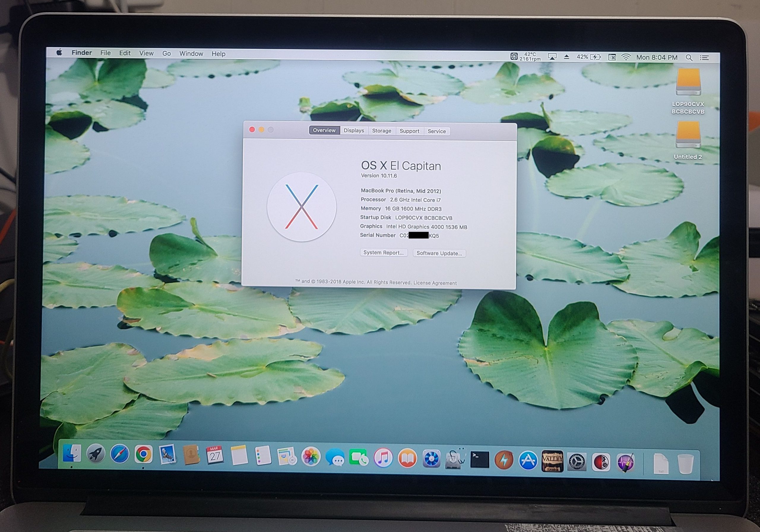This screenshot has width=760, height=532.
Task: Click the System Report button
Action: pyautogui.click(x=383, y=252)
